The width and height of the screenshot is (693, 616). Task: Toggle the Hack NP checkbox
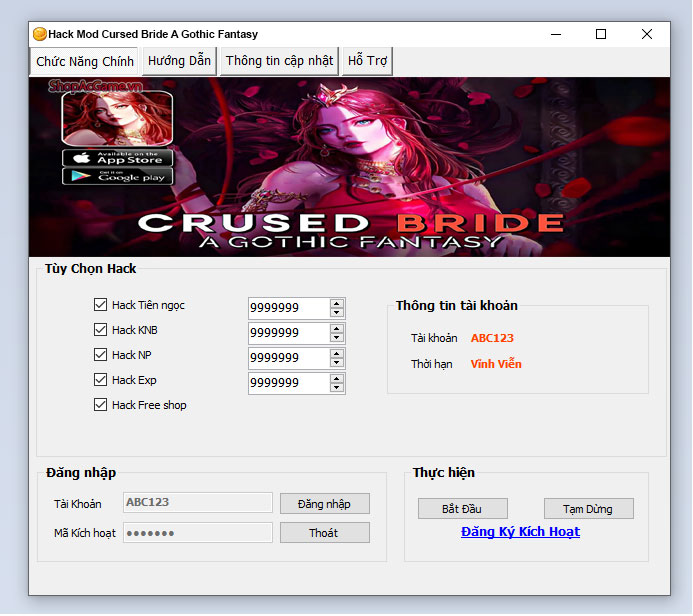[100, 355]
